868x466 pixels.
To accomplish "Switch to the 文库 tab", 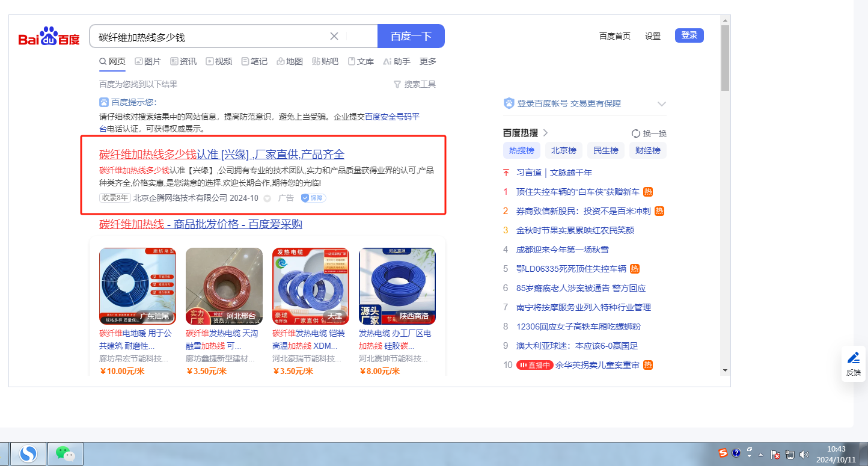I will point(361,61).
